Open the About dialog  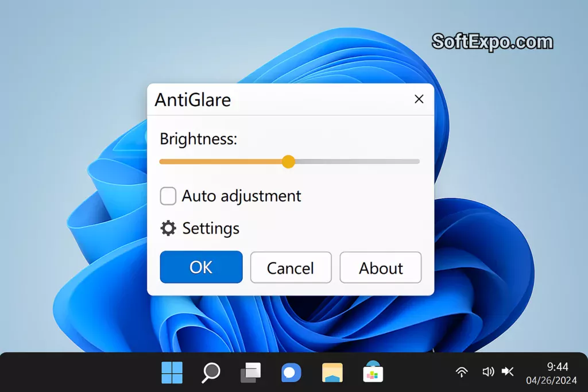pyautogui.click(x=381, y=267)
